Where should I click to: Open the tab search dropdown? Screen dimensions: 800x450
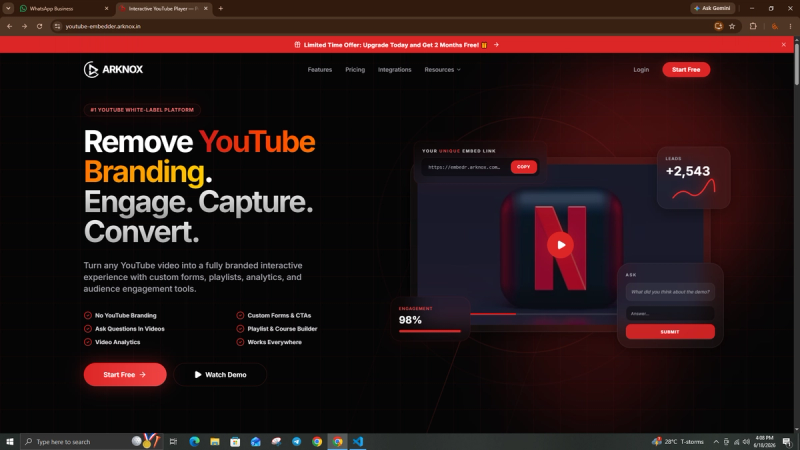click(x=8, y=8)
